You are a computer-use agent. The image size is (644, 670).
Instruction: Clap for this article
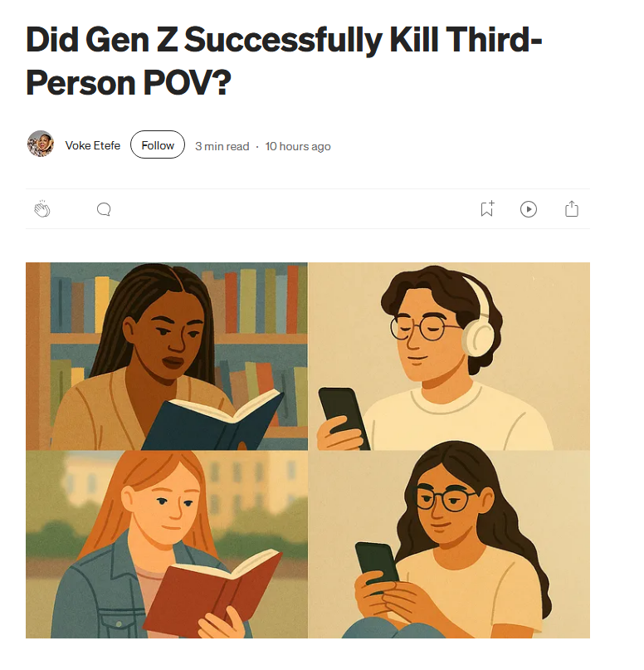42,209
